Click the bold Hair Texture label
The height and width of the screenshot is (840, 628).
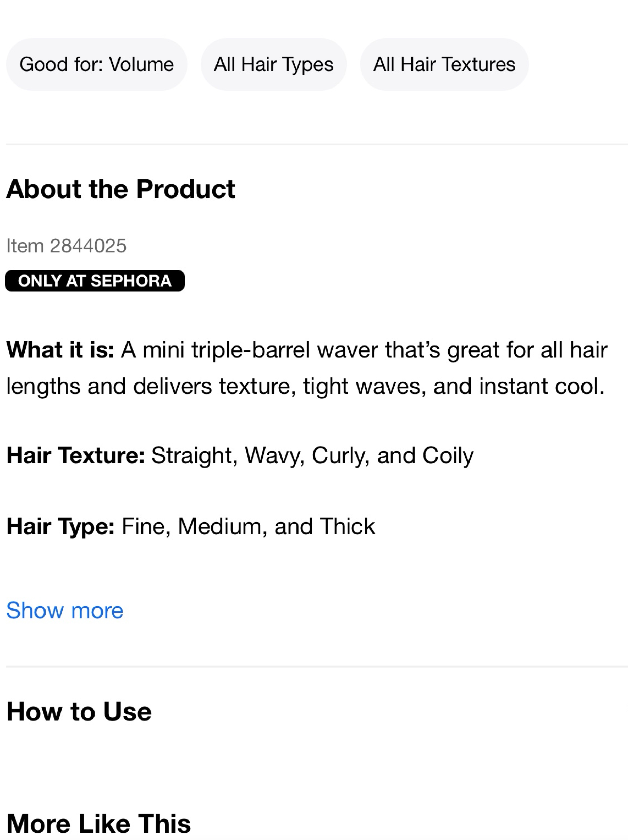76,455
